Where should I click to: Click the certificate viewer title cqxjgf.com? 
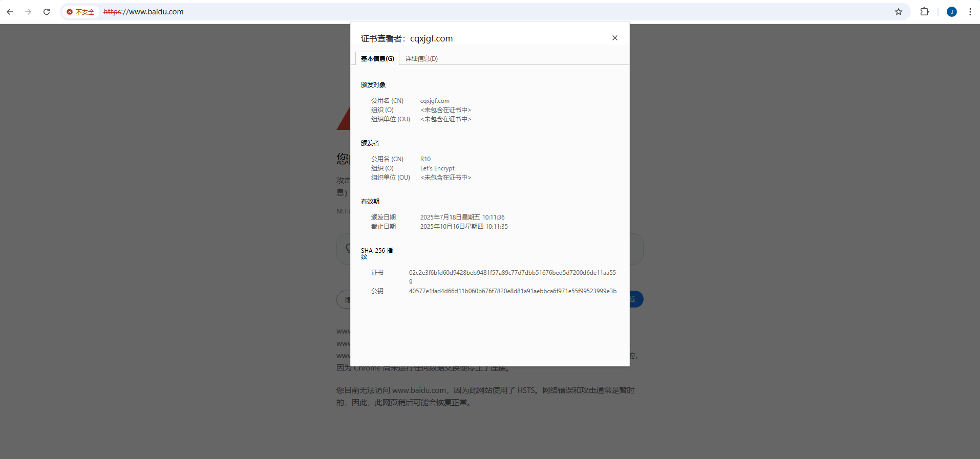point(431,38)
